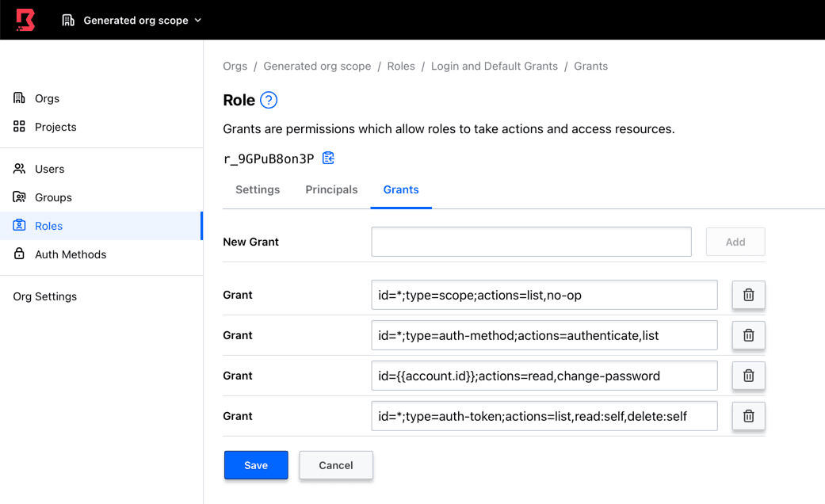
Task: Click the Boundary logo icon
Action: (25, 20)
